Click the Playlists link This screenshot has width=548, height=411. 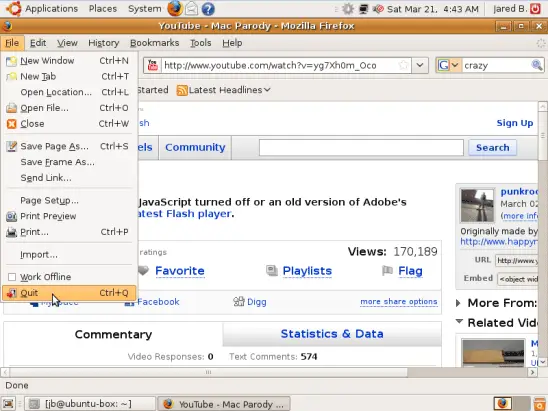(307, 271)
